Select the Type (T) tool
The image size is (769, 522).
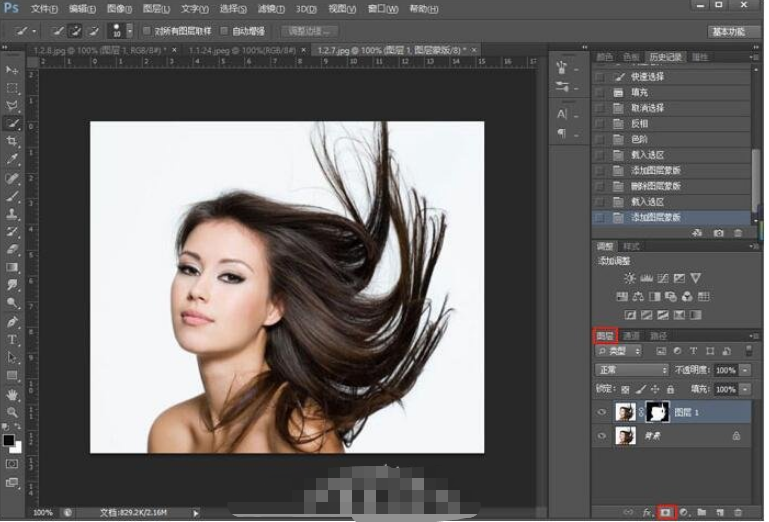point(13,340)
